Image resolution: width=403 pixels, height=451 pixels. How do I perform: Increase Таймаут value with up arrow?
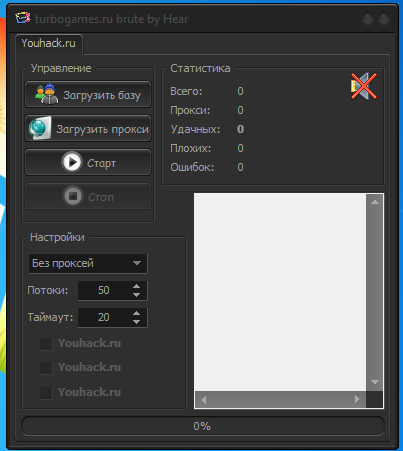pyautogui.click(x=136, y=313)
